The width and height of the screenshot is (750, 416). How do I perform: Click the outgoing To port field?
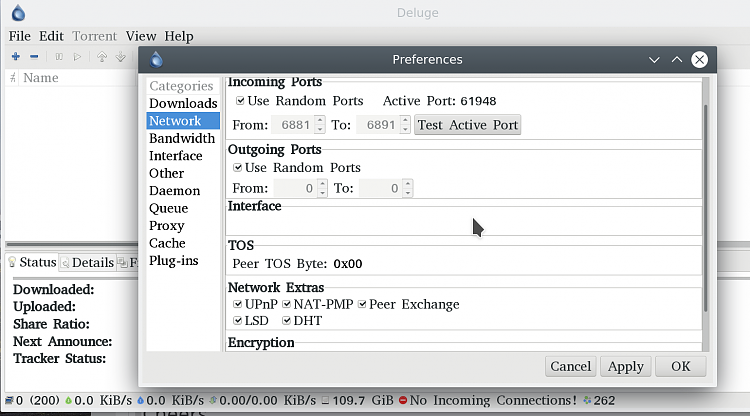[x=381, y=188]
